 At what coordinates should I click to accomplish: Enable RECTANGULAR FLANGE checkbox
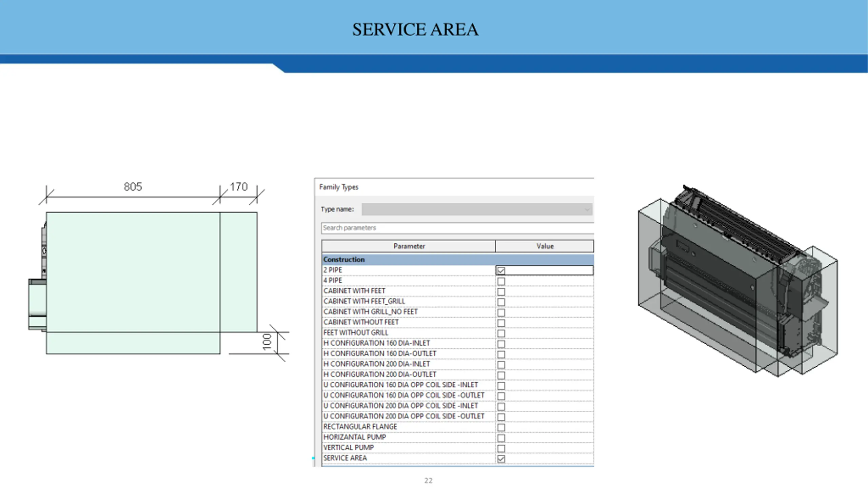(x=501, y=427)
